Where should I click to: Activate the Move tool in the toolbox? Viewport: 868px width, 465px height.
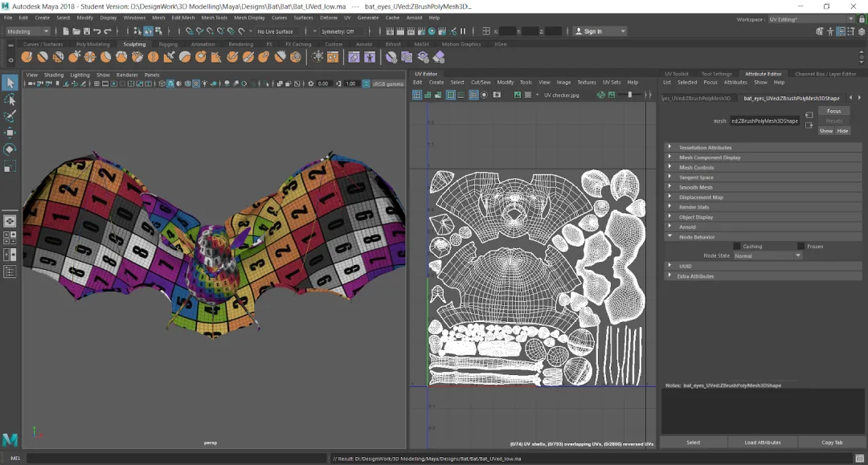(10, 133)
